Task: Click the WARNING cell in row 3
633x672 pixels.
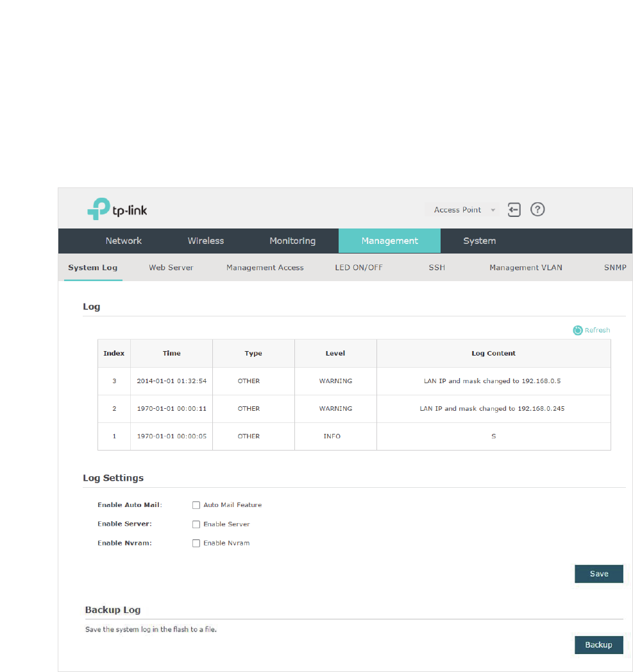Action: 336,381
